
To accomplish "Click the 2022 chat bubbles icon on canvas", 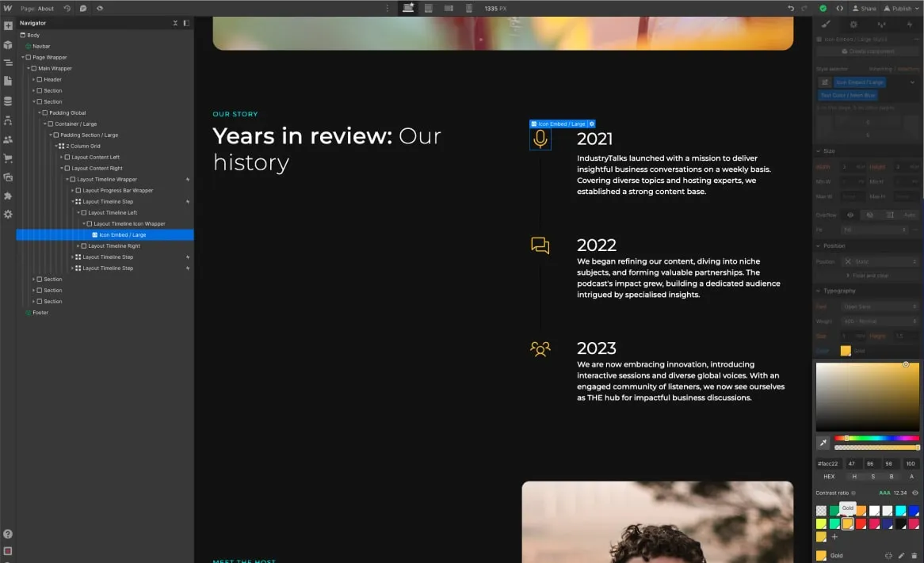I will coord(540,245).
